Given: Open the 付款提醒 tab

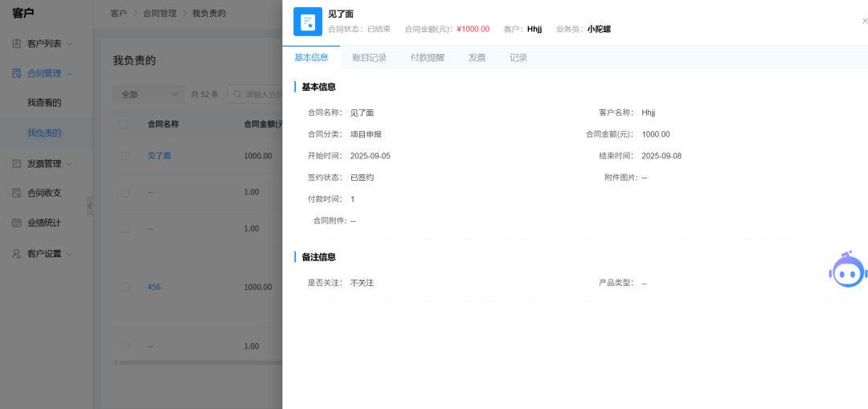Looking at the screenshot, I should click(428, 58).
